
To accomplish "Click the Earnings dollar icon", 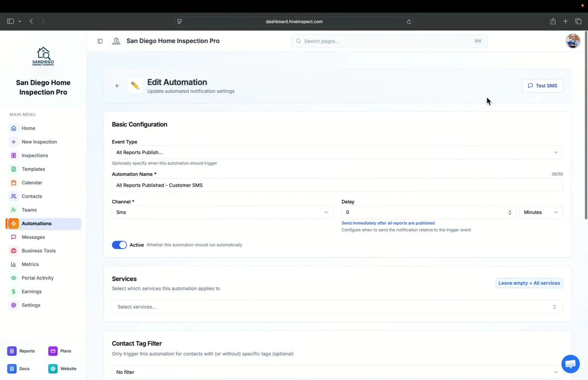I will point(13,291).
